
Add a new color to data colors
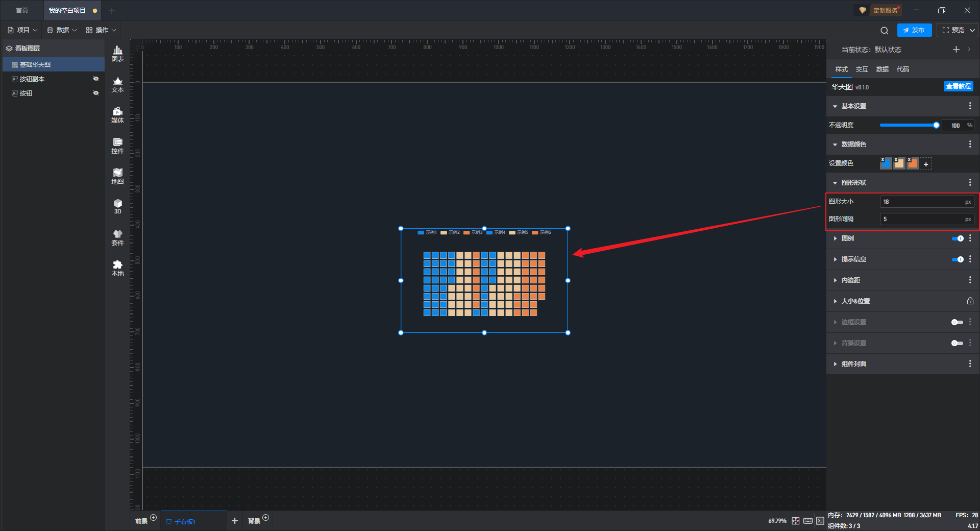(x=926, y=164)
